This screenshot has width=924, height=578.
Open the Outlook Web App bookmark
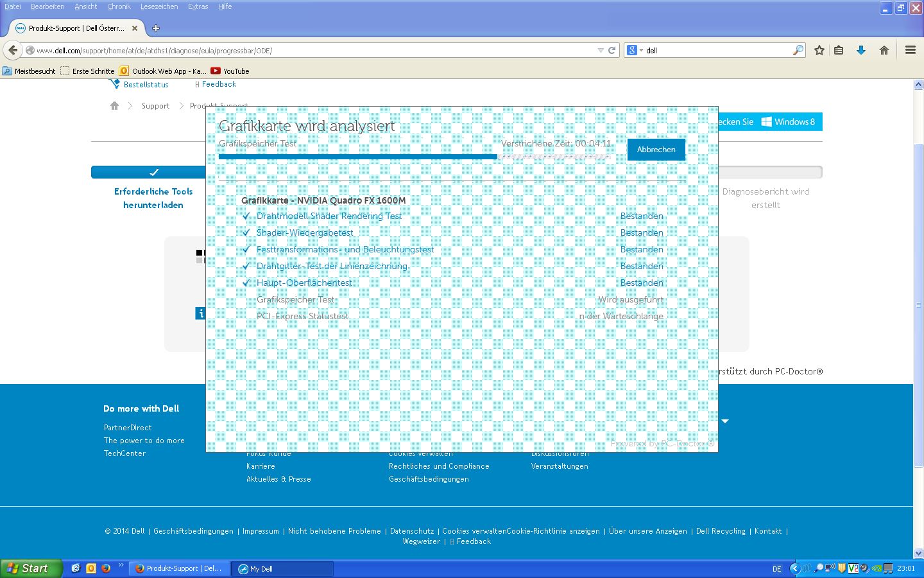(x=163, y=71)
